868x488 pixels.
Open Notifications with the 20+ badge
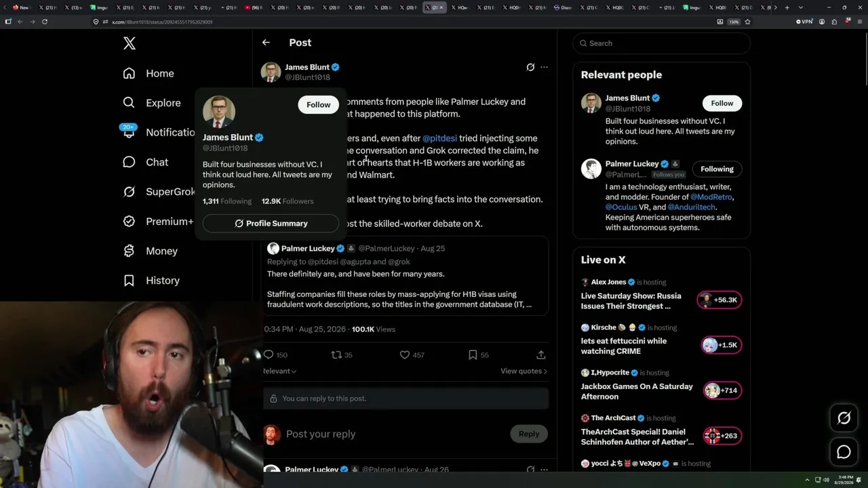159,132
